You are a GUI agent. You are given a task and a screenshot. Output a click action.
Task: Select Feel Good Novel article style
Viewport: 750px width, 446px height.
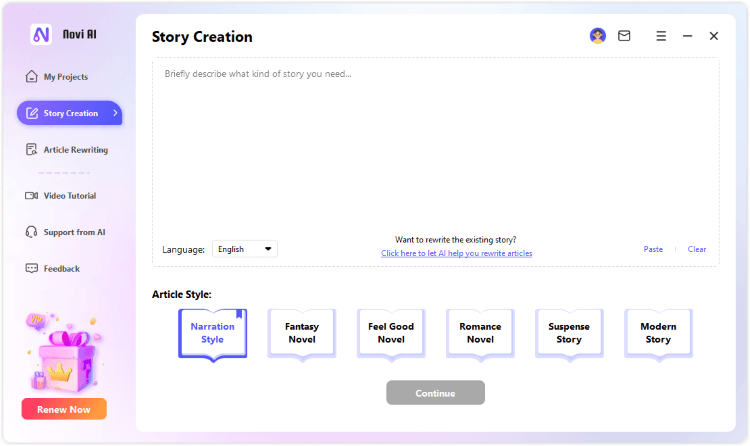(391, 334)
